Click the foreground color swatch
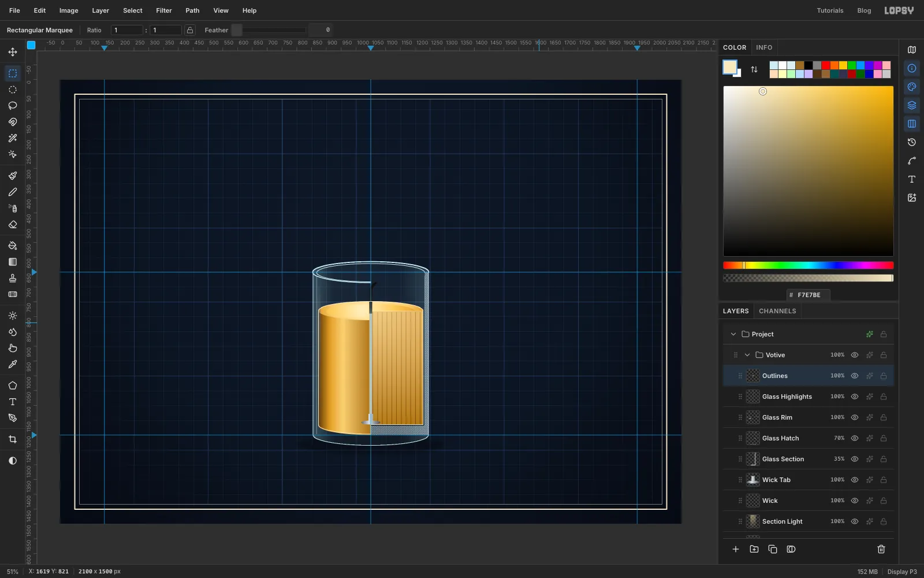924x578 pixels. [730, 67]
